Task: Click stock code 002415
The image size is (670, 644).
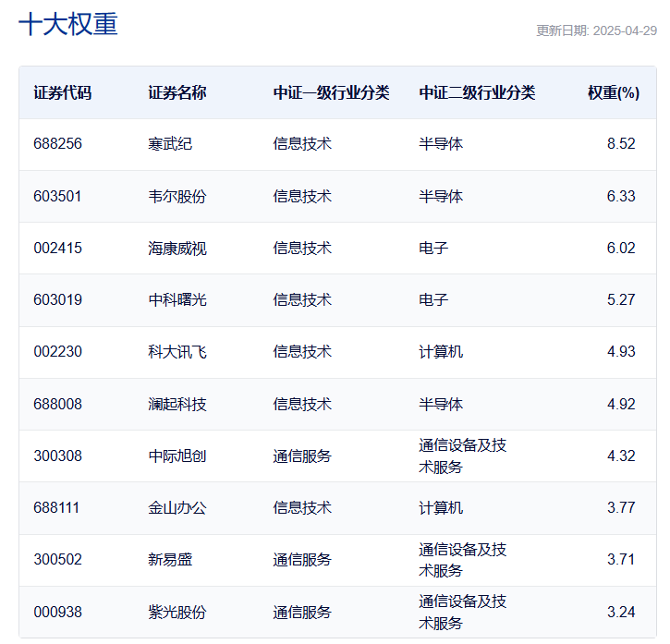Action: point(57,248)
